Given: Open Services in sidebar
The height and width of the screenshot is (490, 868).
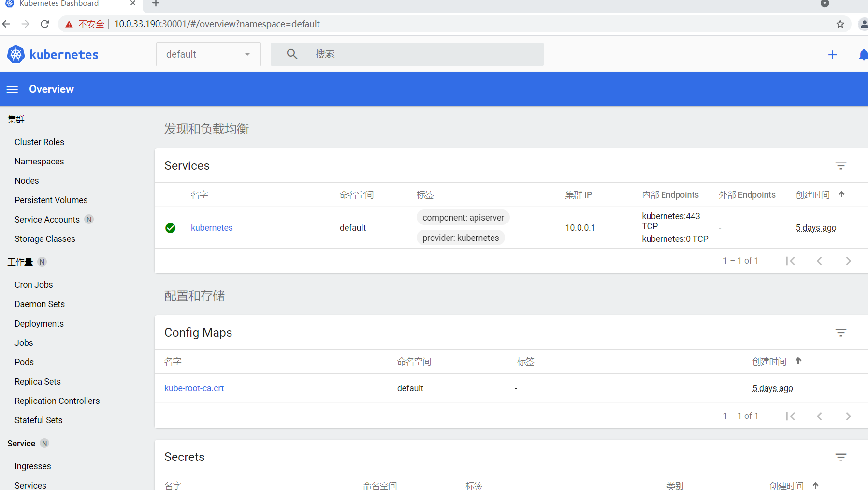Looking at the screenshot, I should (30, 485).
